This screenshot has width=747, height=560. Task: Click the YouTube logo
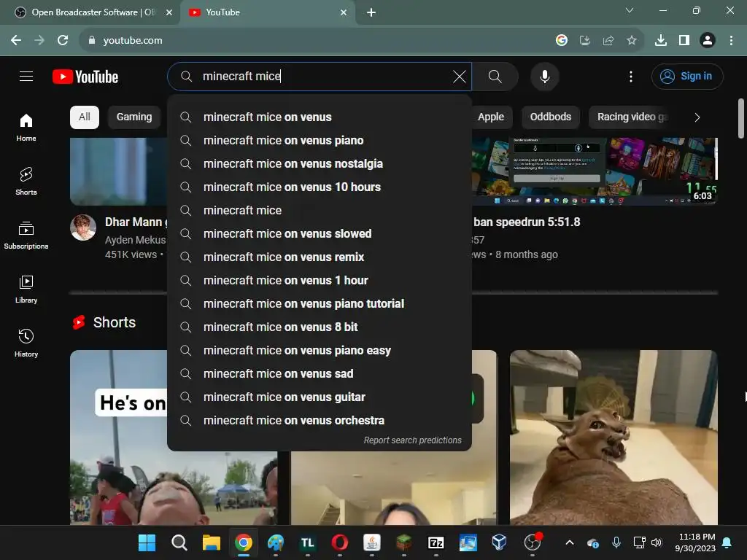(x=85, y=77)
